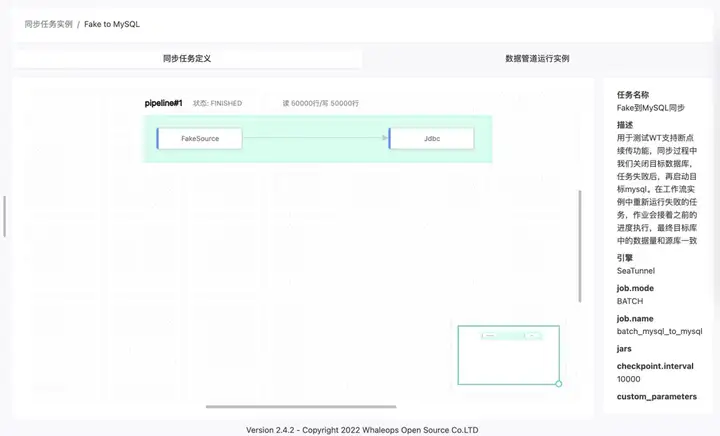720x436 pixels.
Task: Go back via 同步任务实例 breadcrumb
Action: pos(49,24)
